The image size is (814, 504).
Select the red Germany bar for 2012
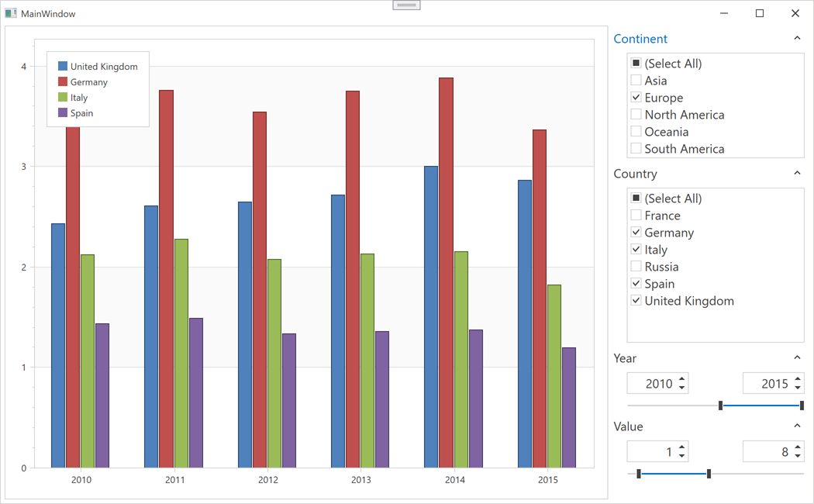tap(260, 290)
